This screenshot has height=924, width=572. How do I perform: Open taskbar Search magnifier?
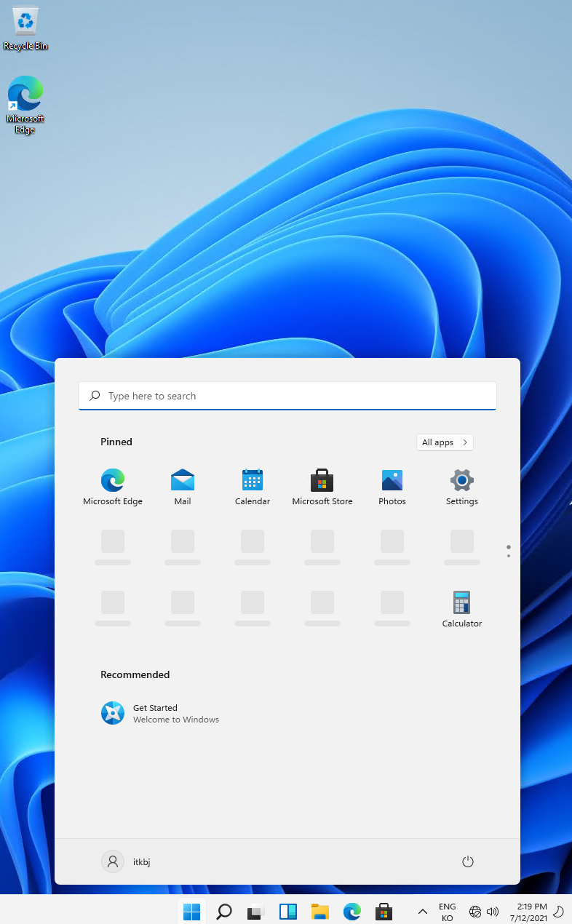point(224,911)
